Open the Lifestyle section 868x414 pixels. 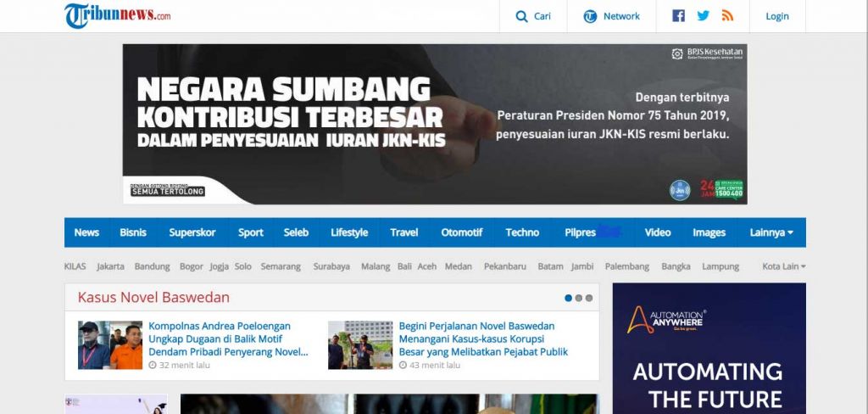click(349, 232)
